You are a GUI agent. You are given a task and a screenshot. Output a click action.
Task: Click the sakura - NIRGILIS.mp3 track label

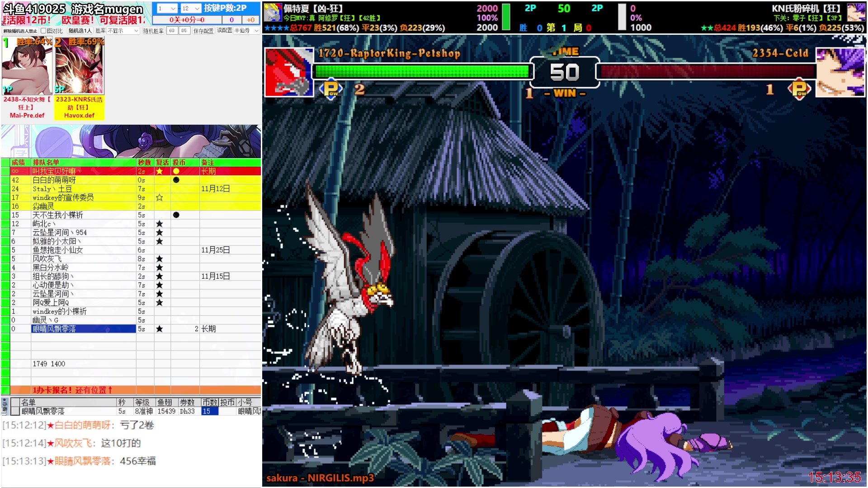coord(320,478)
